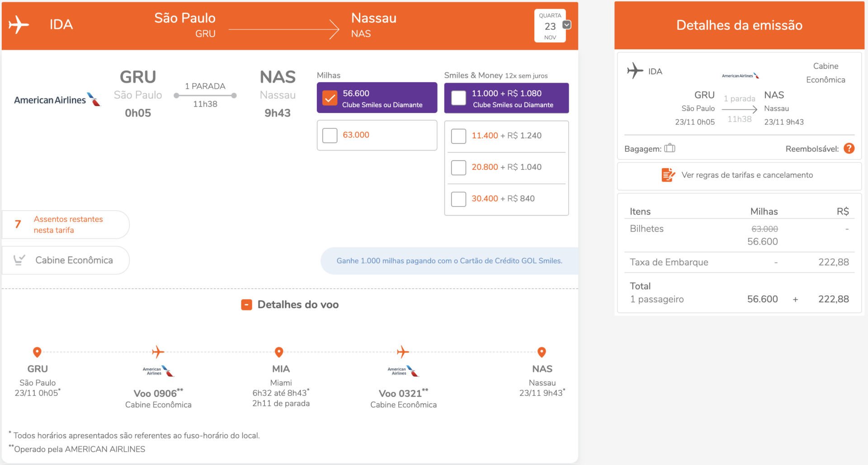Uncheck the 56.600 Clube Smiles miles option

click(x=330, y=98)
